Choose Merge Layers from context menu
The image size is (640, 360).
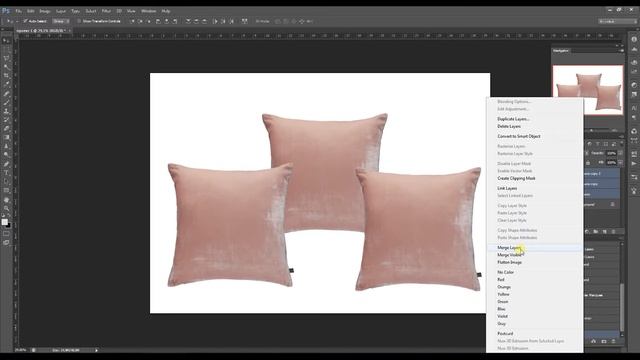pyautogui.click(x=534, y=248)
